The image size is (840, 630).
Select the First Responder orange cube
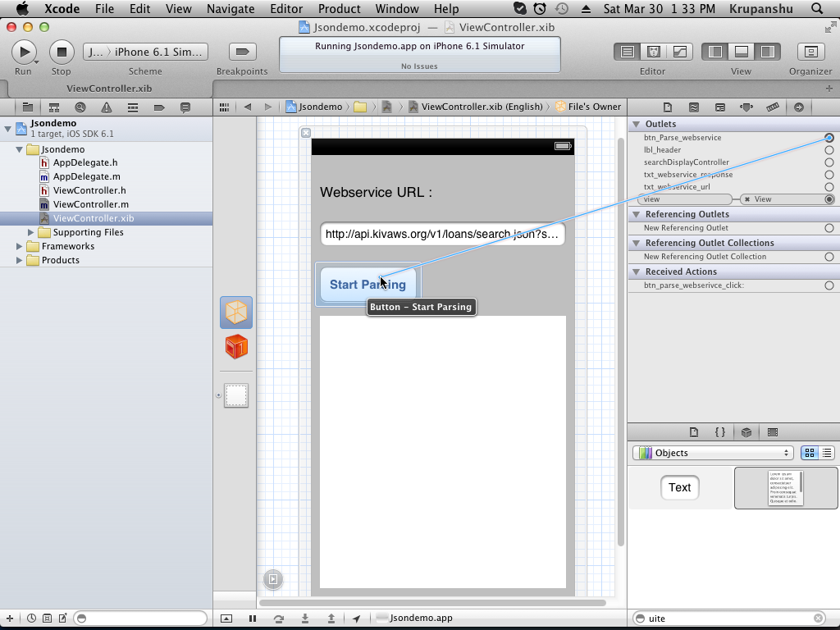(236, 347)
